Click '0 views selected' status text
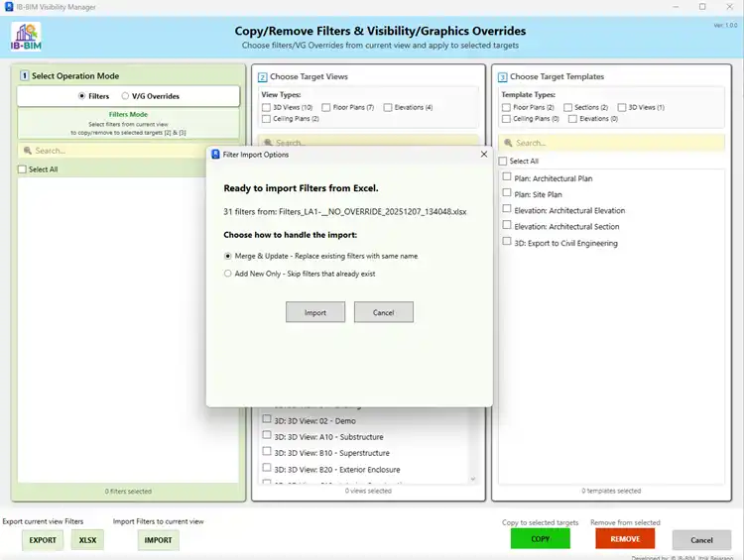The width and height of the screenshot is (744, 560). pos(368,491)
